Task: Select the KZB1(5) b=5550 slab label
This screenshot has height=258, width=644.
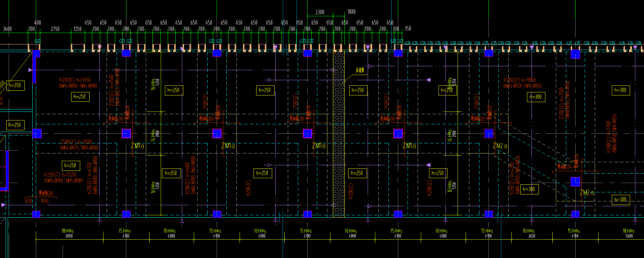Action: (x=75, y=80)
